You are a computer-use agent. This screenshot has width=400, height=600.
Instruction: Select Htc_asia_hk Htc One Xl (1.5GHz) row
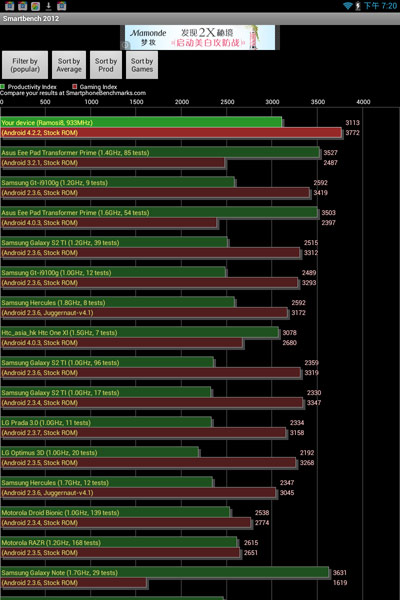point(140,333)
